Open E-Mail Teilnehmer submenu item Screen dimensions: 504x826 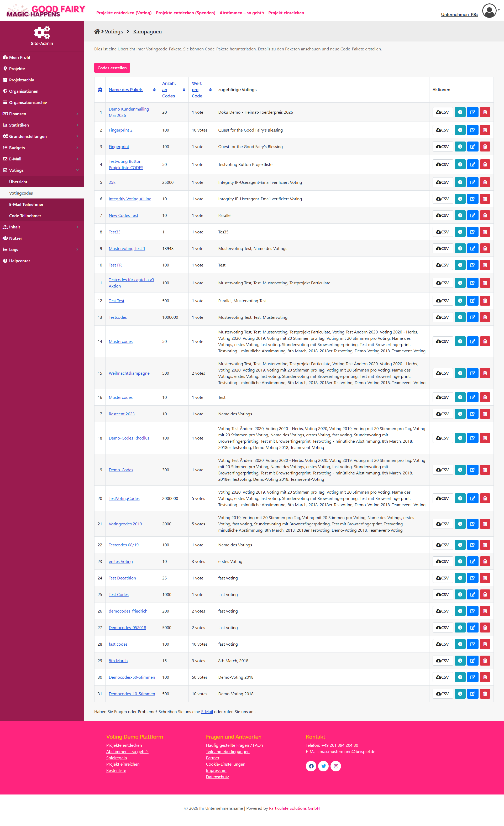click(x=42, y=205)
